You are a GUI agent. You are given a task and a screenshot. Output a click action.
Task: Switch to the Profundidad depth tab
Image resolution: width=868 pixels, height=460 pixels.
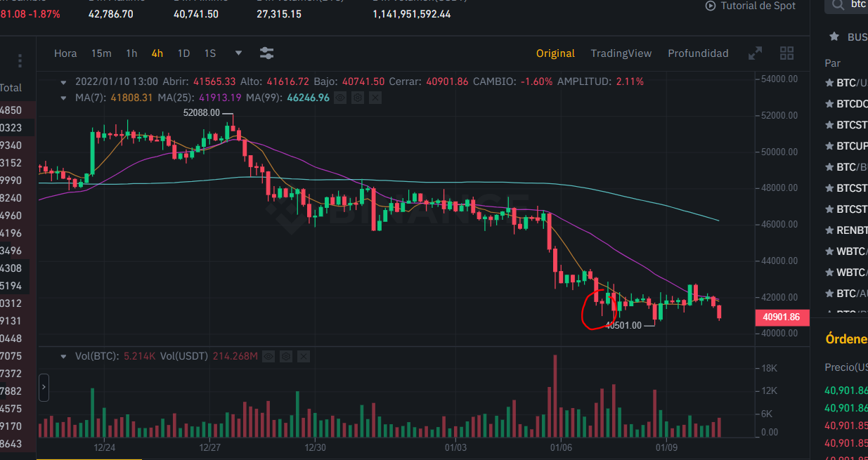click(x=697, y=53)
